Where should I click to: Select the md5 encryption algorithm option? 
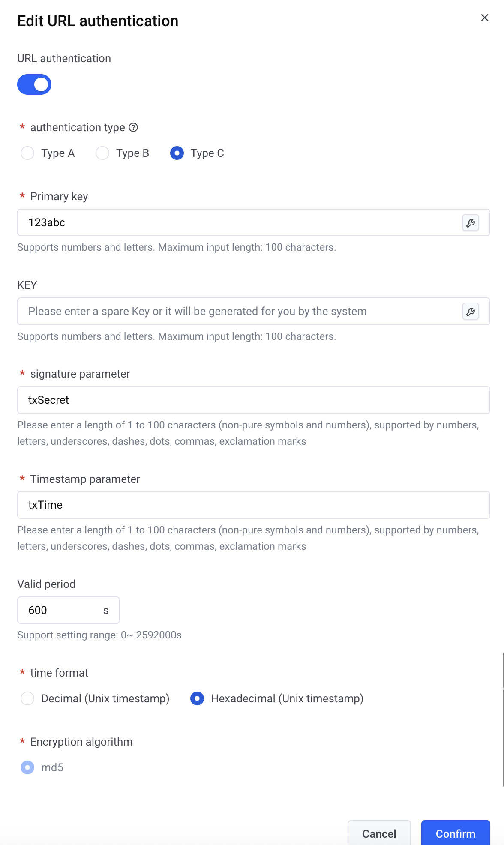27,767
